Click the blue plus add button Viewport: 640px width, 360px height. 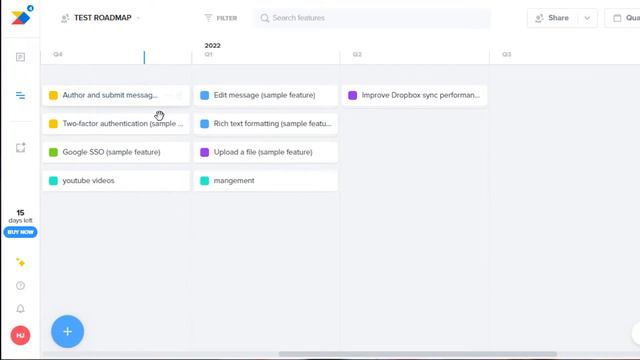[x=67, y=331]
